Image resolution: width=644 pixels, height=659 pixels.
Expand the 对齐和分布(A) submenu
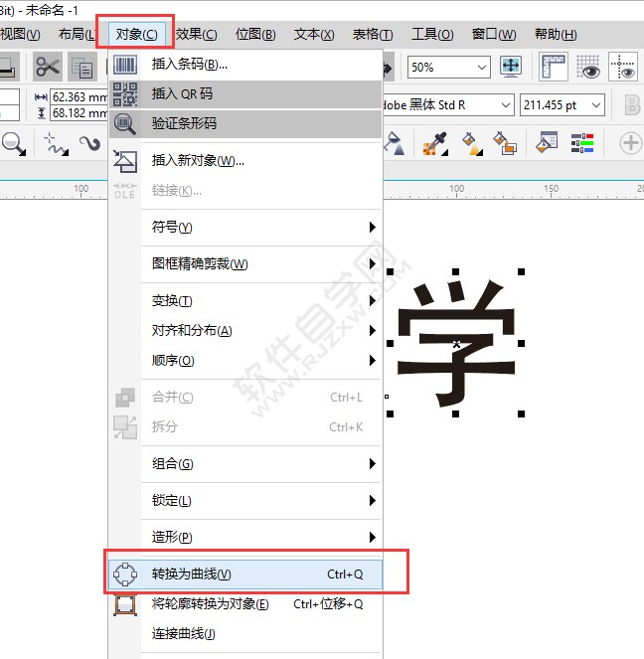pos(245,331)
